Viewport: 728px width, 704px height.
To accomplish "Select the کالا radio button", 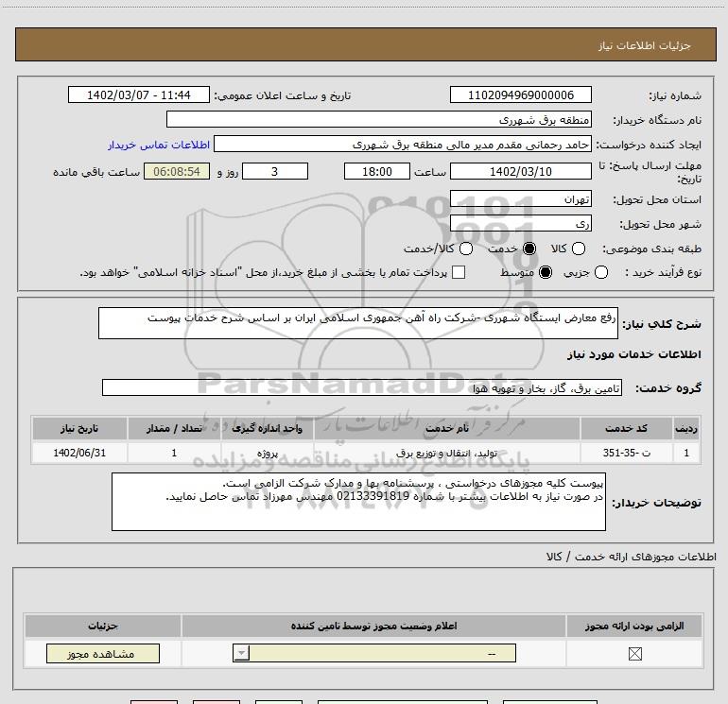I will pyautogui.click(x=578, y=249).
